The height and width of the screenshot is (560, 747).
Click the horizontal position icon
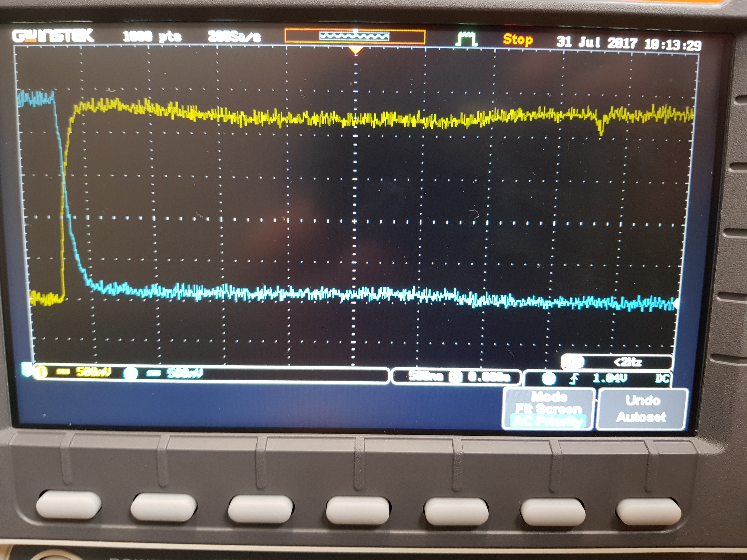click(x=456, y=377)
